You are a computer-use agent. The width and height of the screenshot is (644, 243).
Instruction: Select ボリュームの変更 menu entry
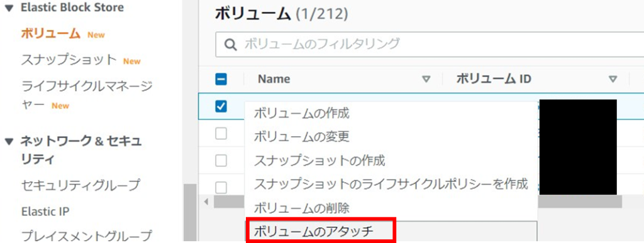301,136
